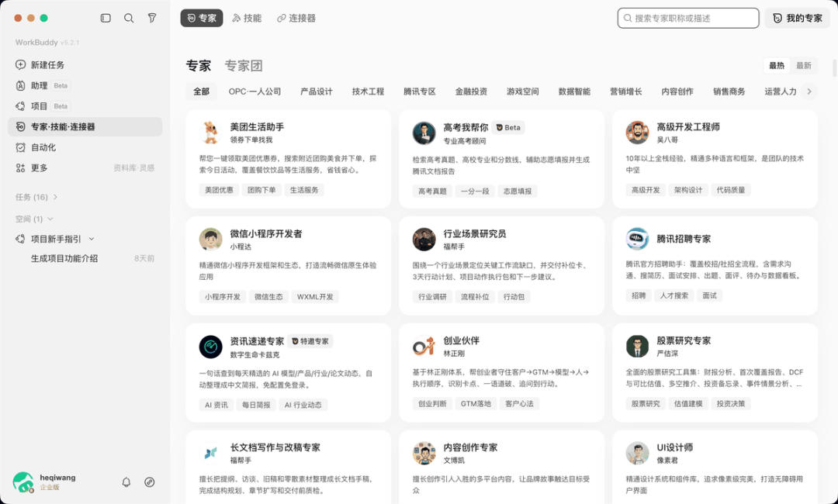Select the 技术工程 category
This screenshot has width=838, height=504.
pos(368,91)
